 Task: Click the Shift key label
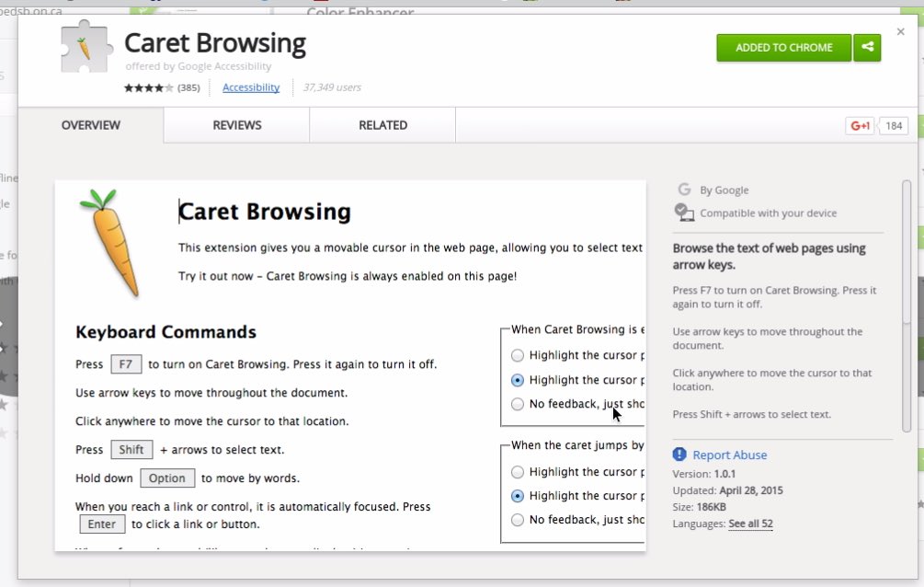tap(131, 450)
